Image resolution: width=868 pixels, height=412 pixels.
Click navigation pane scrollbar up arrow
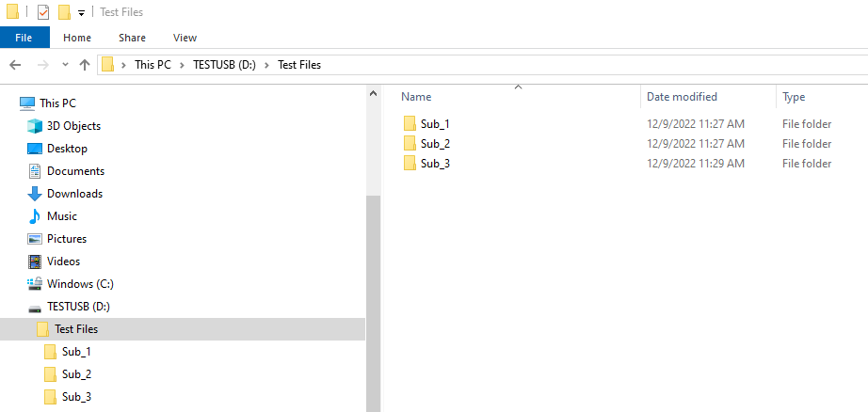pos(373,93)
